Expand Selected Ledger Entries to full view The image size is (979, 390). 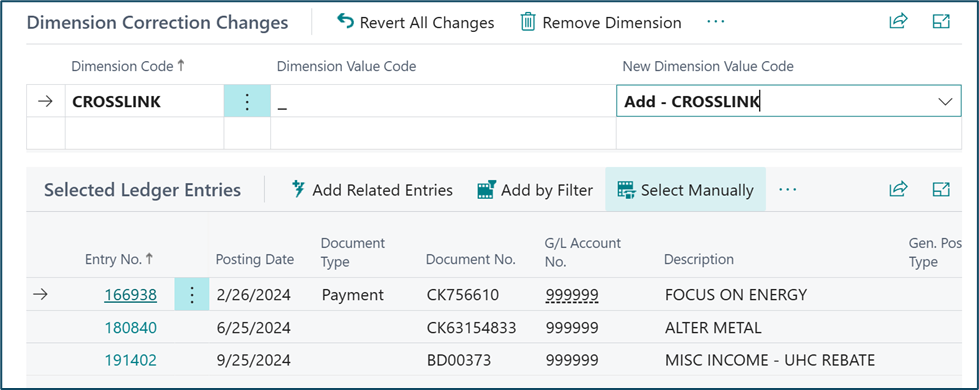pyautogui.click(x=941, y=188)
